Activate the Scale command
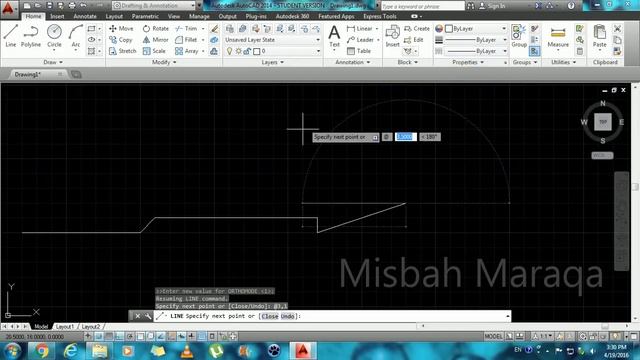 154,51
